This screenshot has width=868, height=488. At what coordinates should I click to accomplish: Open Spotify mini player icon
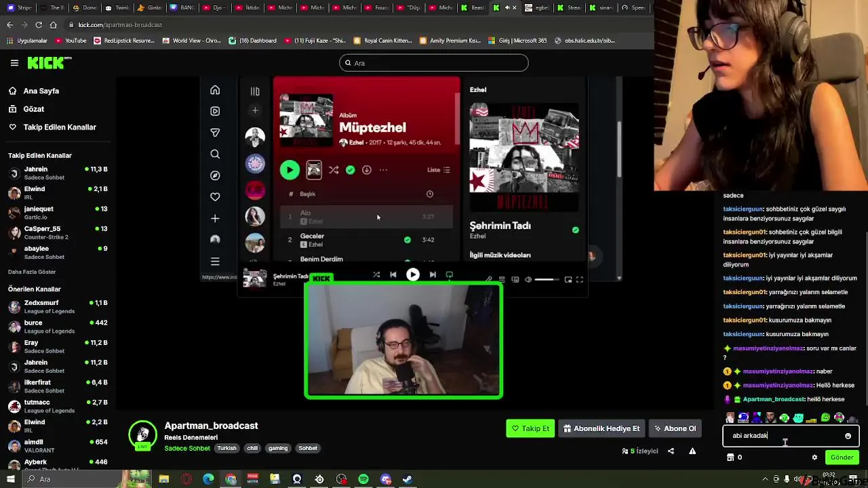[x=568, y=279]
